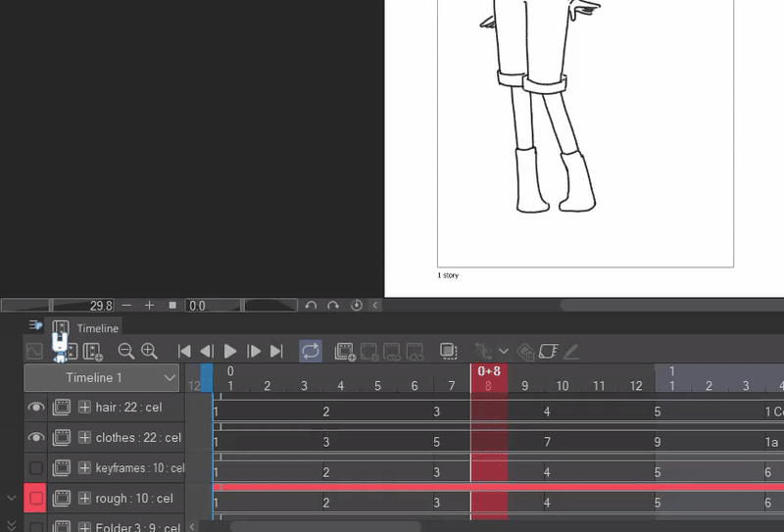
Task: Jump to the first frame of the timeline
Action: (x=184, y=351)
